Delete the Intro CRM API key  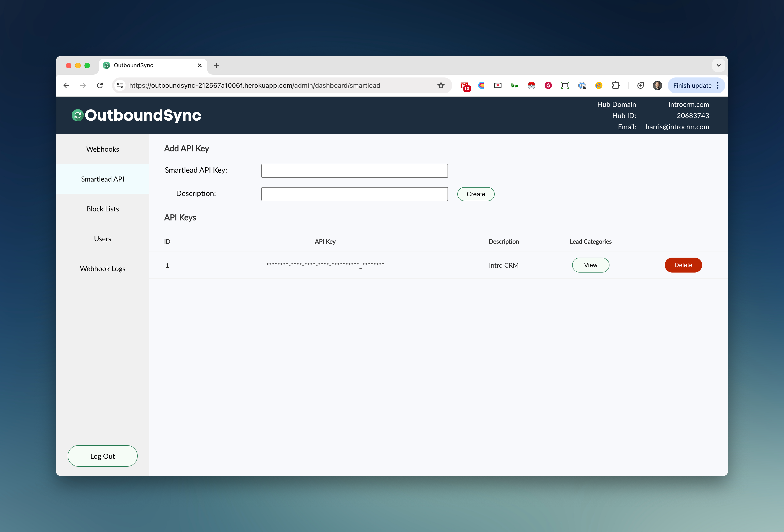[x=683, y=265]
